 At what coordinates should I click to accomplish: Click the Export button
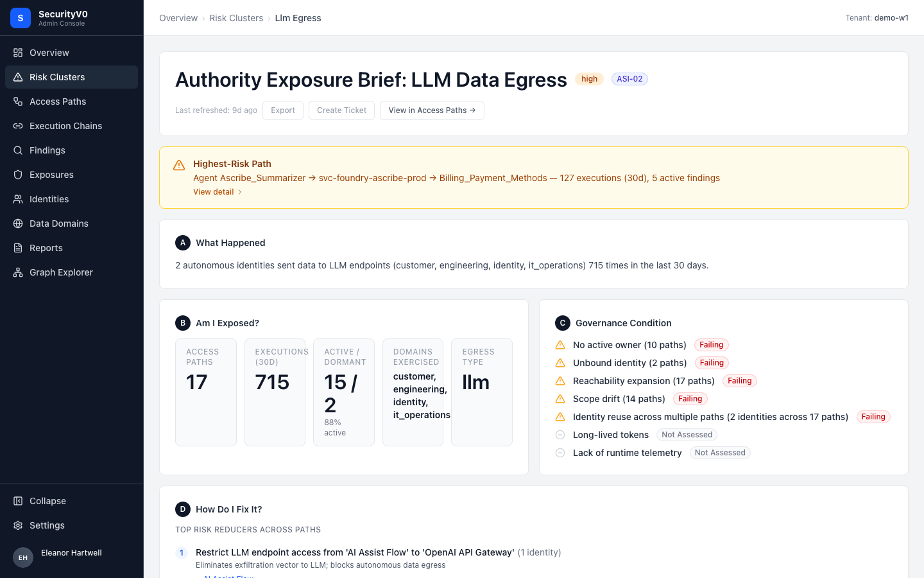[283, 110]
